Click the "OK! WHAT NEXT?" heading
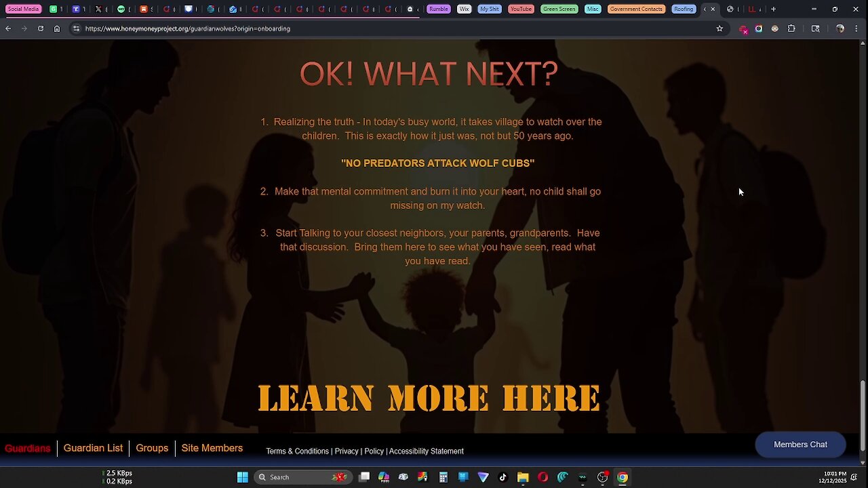 429,73
